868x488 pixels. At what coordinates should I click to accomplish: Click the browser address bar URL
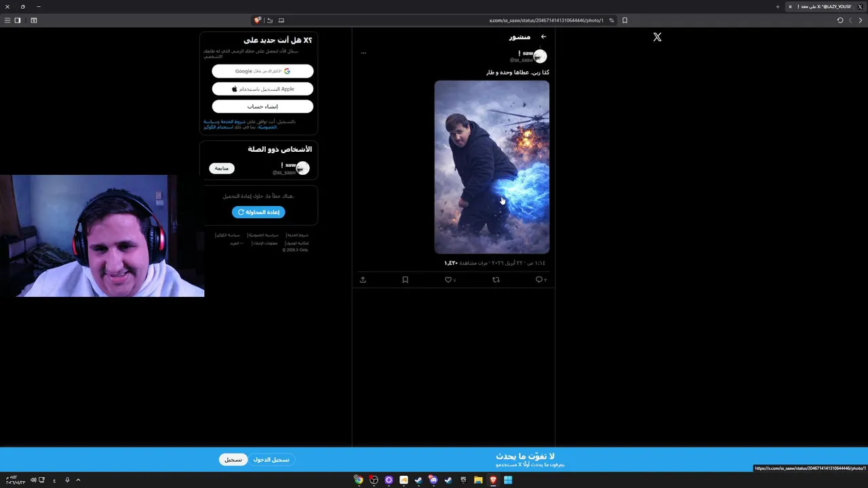click(x=547, y=20)
